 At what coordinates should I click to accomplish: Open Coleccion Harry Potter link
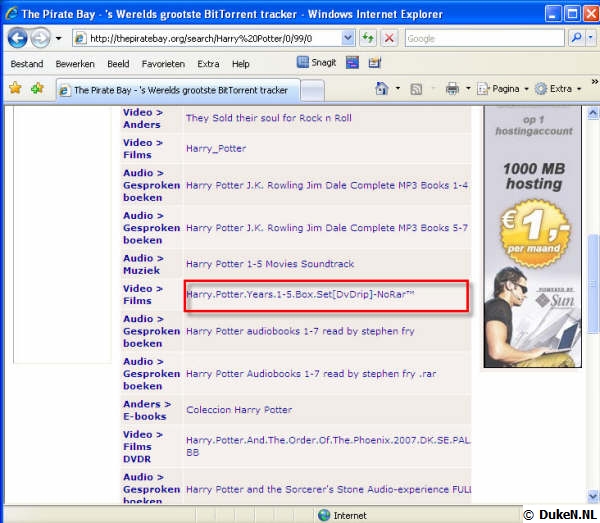coord(239,410)
